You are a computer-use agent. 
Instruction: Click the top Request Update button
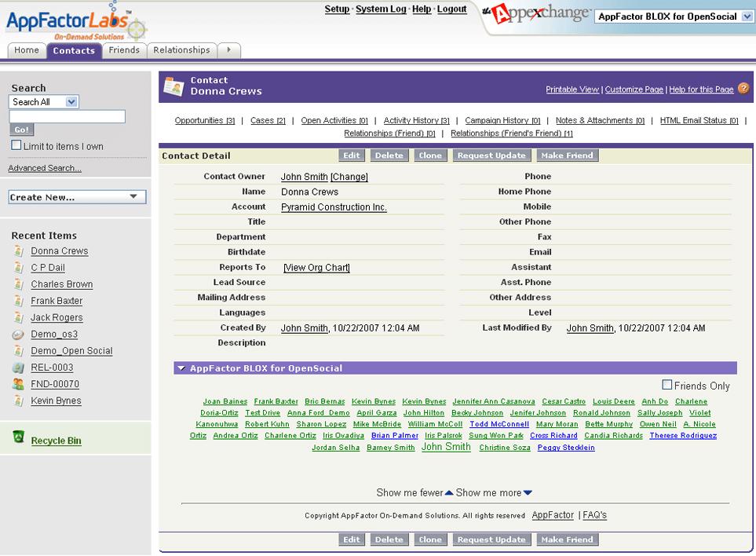click(491, 155)
